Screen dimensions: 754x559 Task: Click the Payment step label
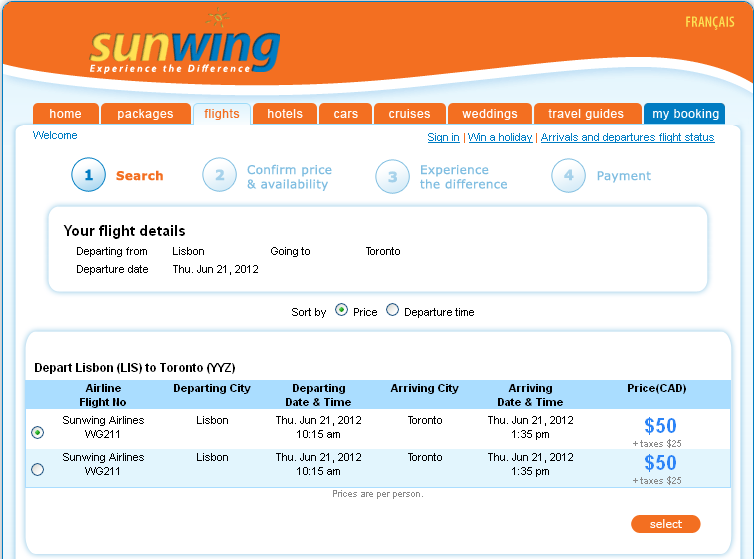click(x=624, y=176)
